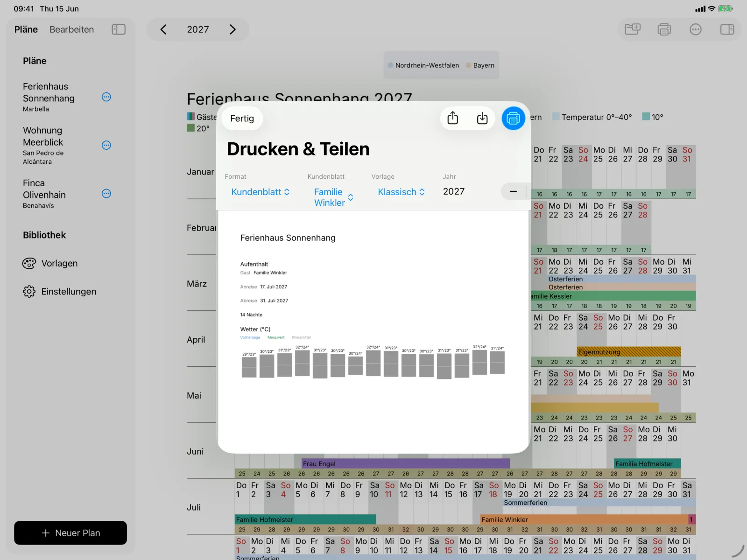Tap Bearbeiten in the sidebar header
The height and width of the screenshot is (560, 747).
[72, 29]
